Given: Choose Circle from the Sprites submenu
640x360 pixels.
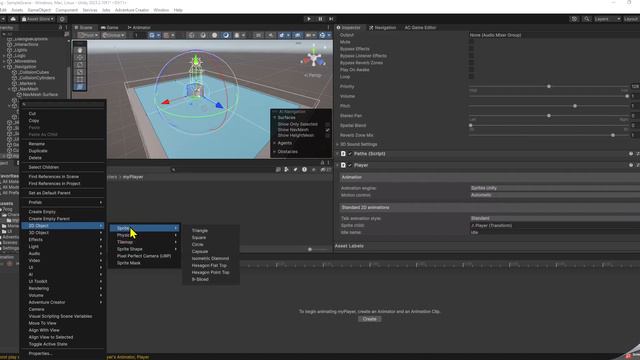Looking at the screenshot, I should (198, 244).
